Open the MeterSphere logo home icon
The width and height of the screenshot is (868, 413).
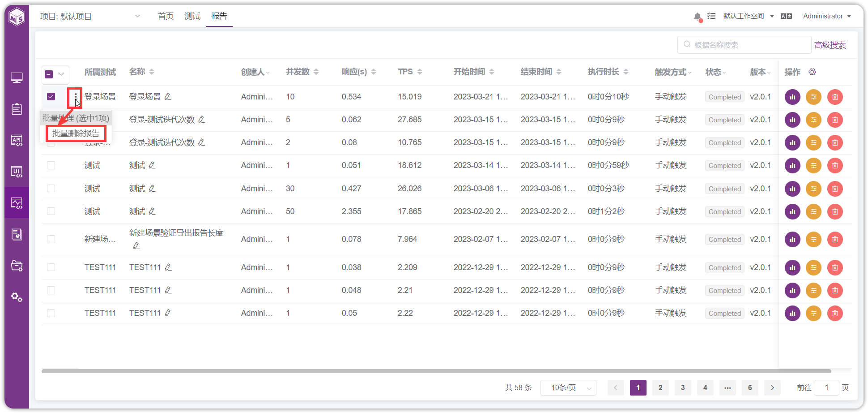tap(17, 17)
